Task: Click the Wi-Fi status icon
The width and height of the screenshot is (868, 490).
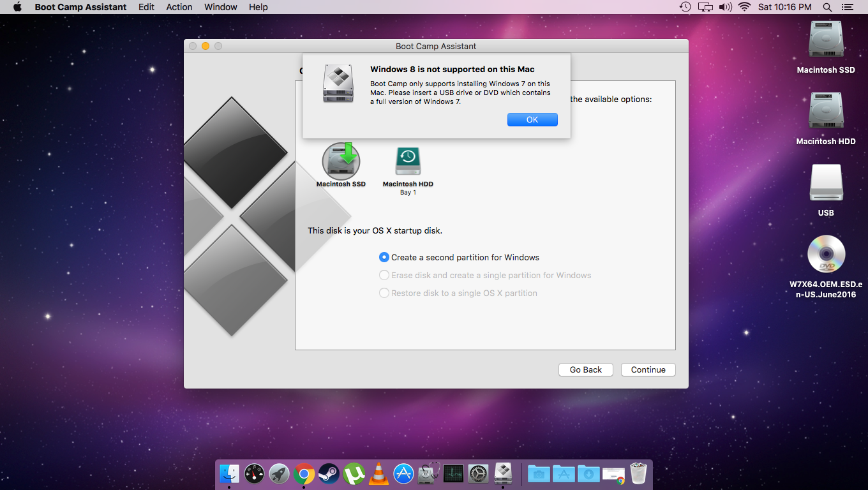Action: tap(744, 7)
